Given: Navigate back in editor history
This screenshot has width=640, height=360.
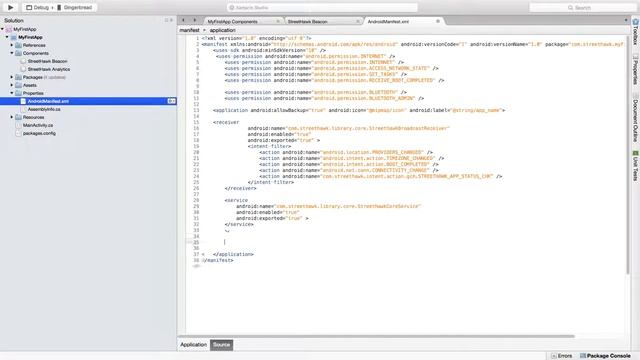Looking at the screenshot, I should [183, 20].
